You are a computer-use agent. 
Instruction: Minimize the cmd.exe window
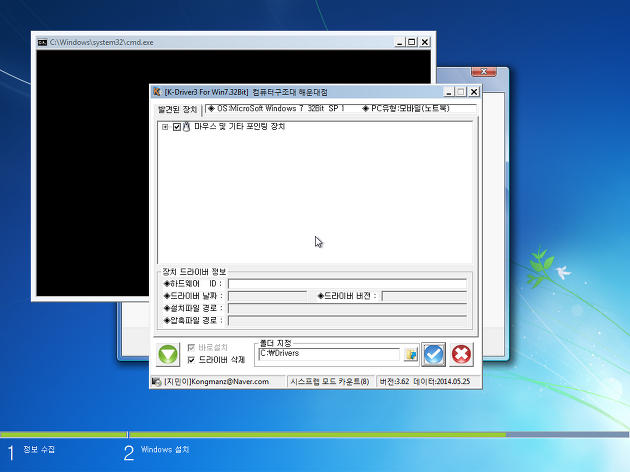click(399, 42)
